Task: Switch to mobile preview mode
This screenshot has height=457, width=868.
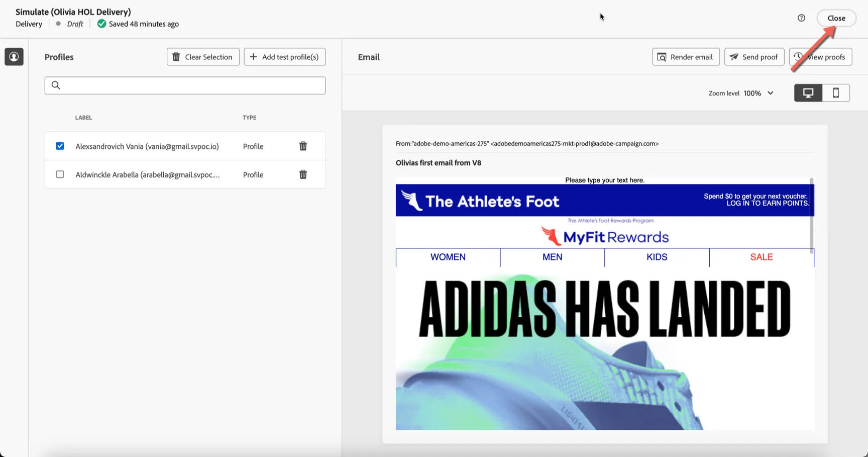Action: 836,93
